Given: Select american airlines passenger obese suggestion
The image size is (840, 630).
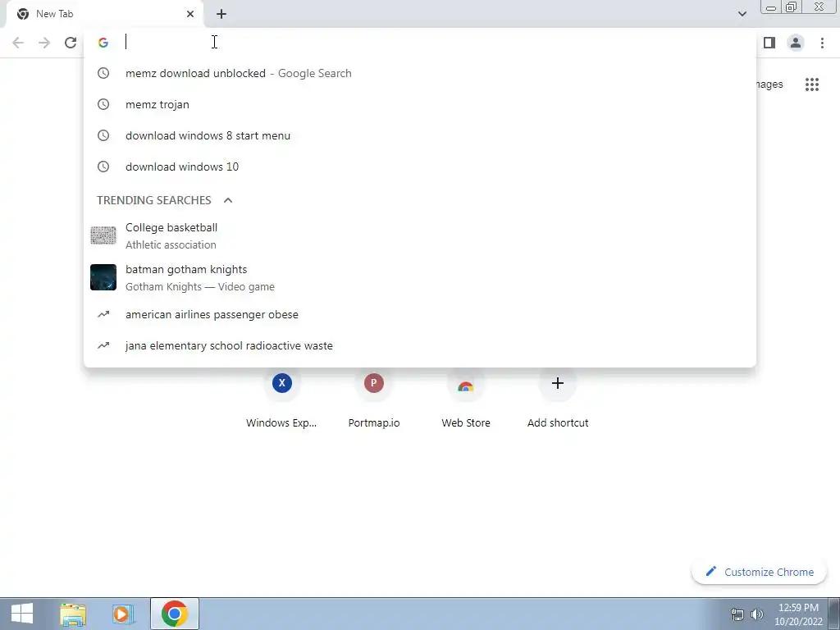Looking at the screenshot, I should pos(420,314).
